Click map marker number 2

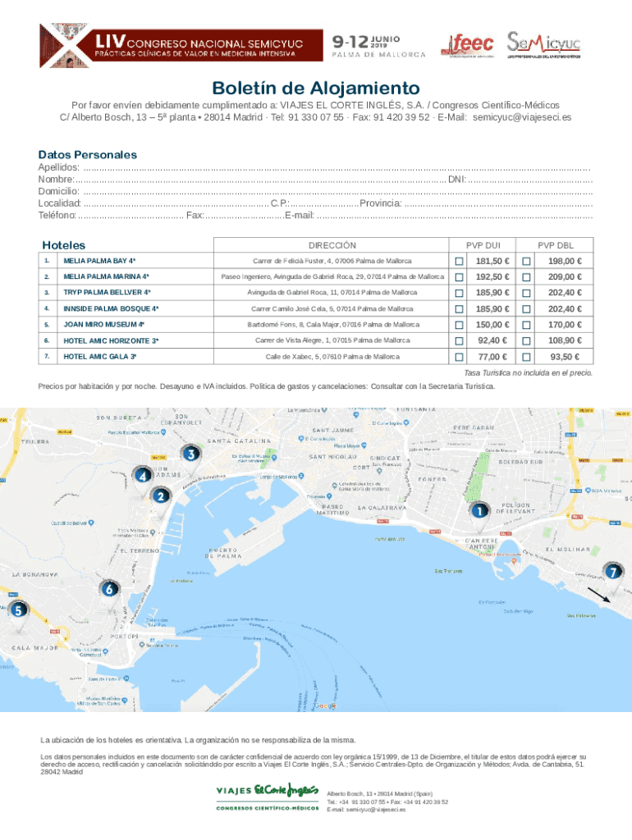[159, 496]
